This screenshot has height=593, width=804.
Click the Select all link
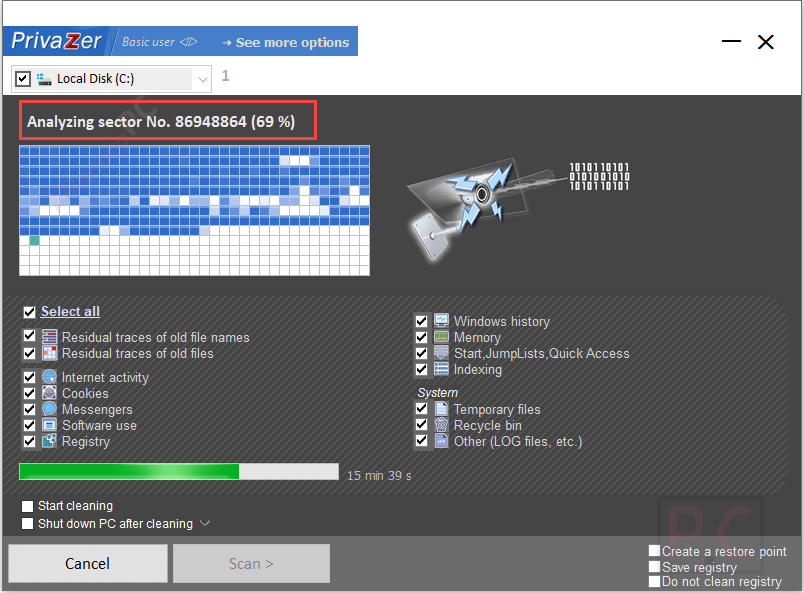coord(70,311)
